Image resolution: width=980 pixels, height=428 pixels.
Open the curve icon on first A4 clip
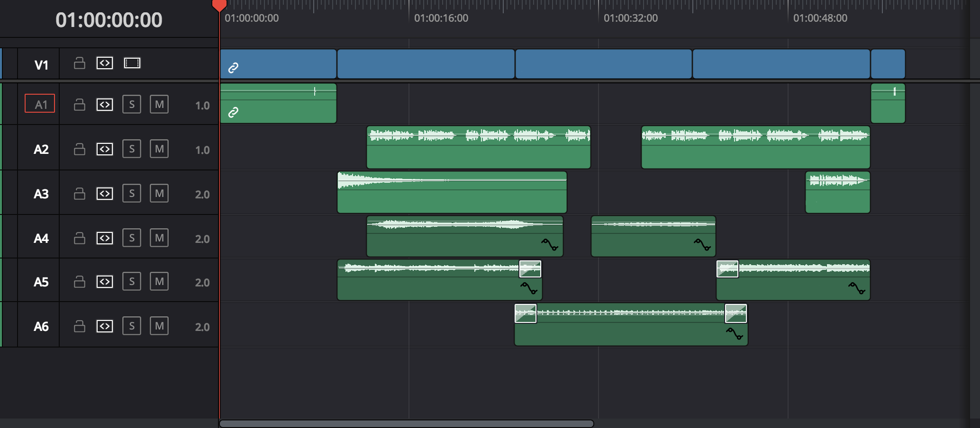pos(550,244)
